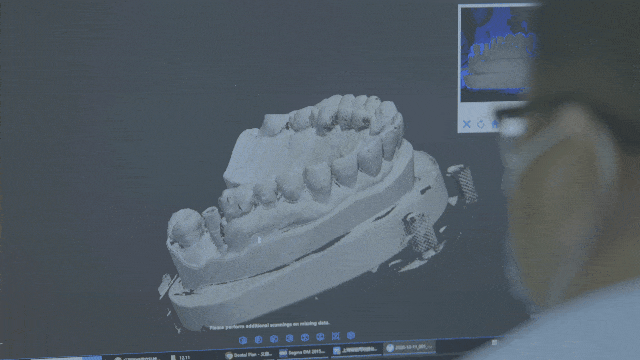Click the second view-cube icon in bottom toolbar
Image resolution: width=640 pixels, height=360 pixels.
258,340
